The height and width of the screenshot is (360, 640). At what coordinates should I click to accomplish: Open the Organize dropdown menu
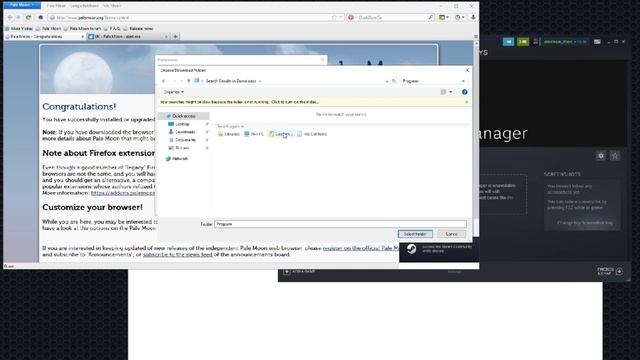coord(173,92)
